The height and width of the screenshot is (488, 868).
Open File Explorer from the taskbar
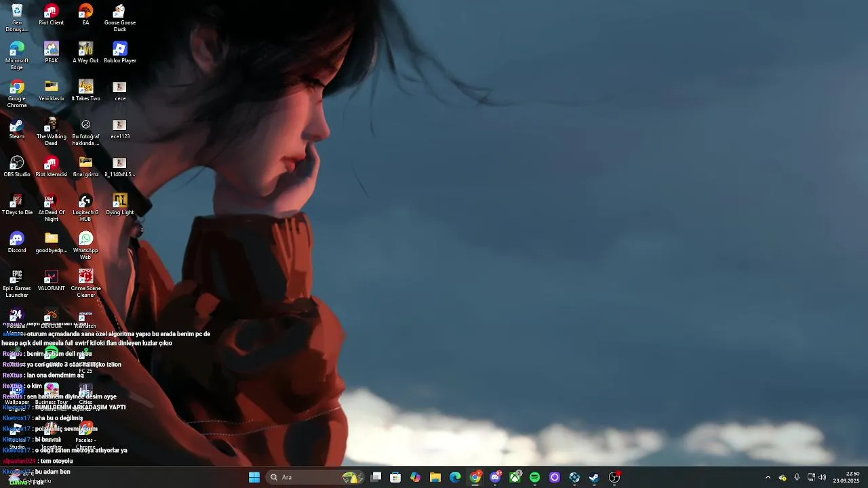click(435, 477)
